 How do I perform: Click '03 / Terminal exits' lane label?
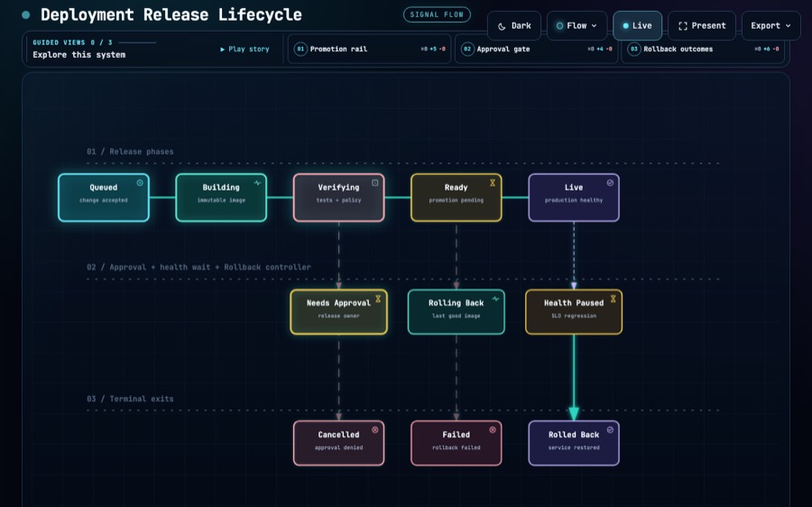(x=130, y=399)
